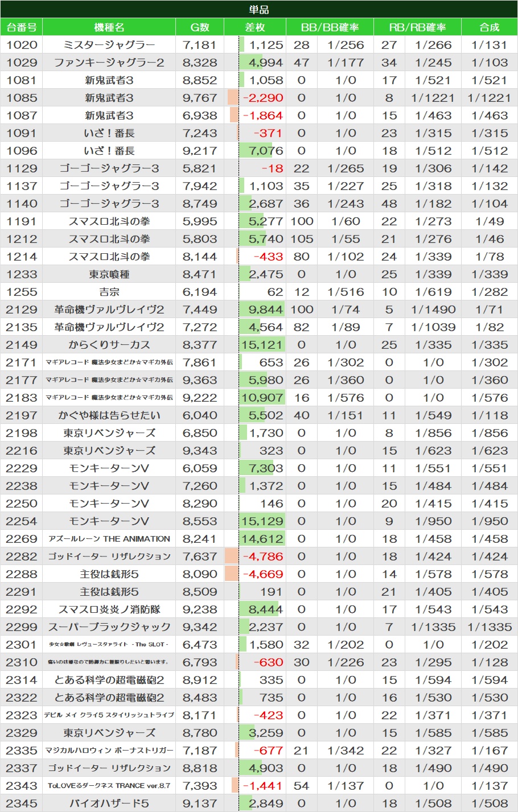Image resolution: width=518 pixels, height=812 pixels.
Task: Click the 1/1490 RB probability value
Action: click(433, 310)
